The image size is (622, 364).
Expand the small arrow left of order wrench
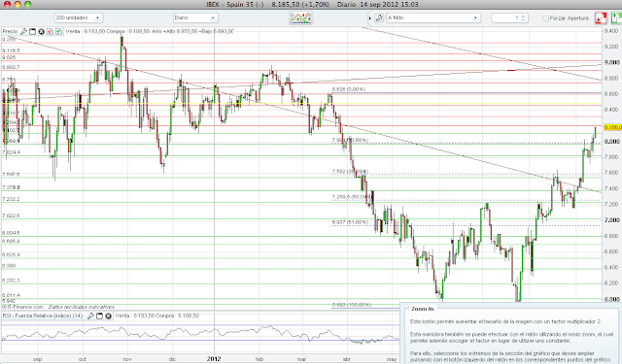coord(370,18)
